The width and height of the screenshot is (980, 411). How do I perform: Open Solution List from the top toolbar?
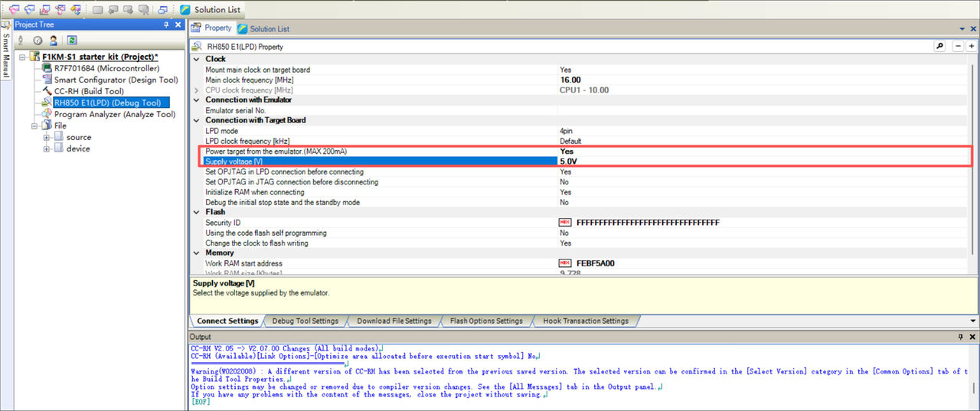point(210,10)
